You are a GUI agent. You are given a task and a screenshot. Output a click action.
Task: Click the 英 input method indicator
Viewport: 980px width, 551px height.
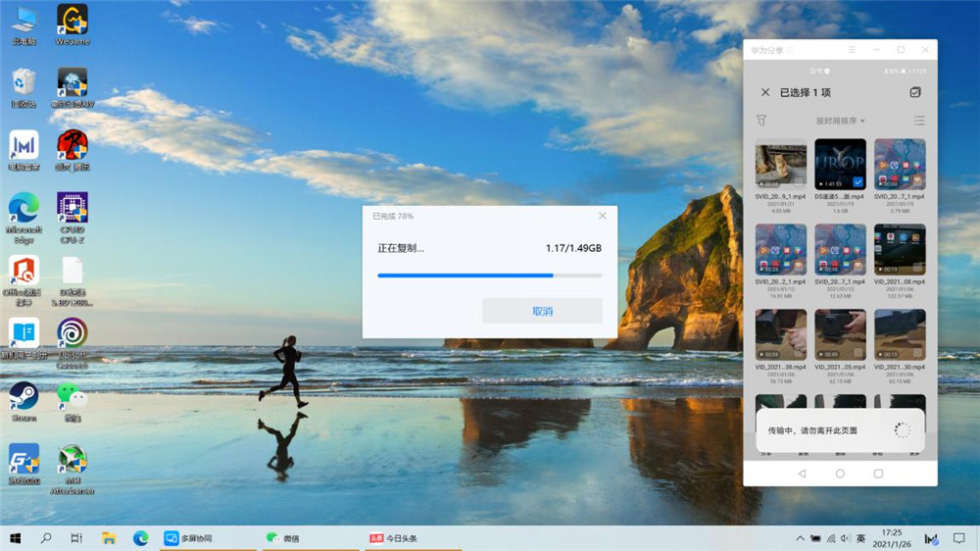pos(860,538)
